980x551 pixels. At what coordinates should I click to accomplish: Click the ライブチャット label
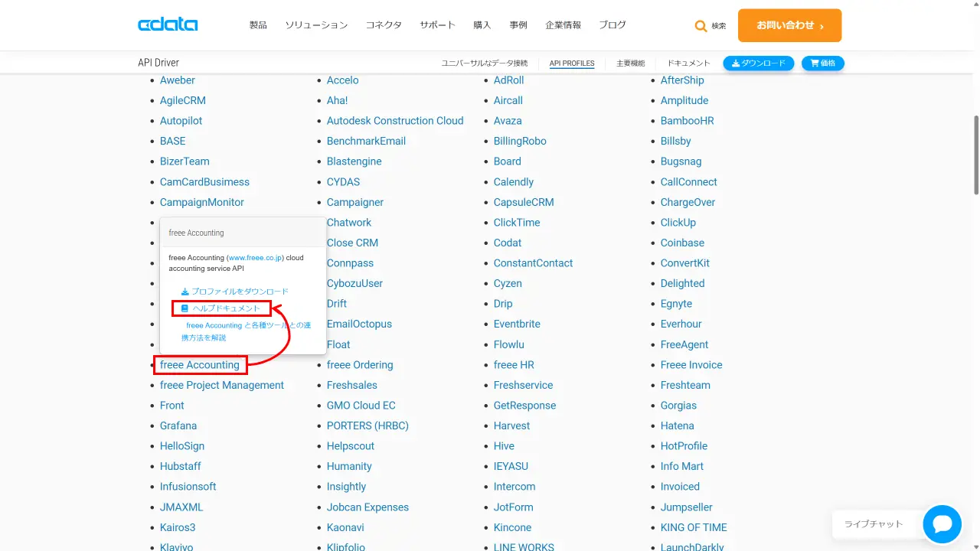(874, 524)
